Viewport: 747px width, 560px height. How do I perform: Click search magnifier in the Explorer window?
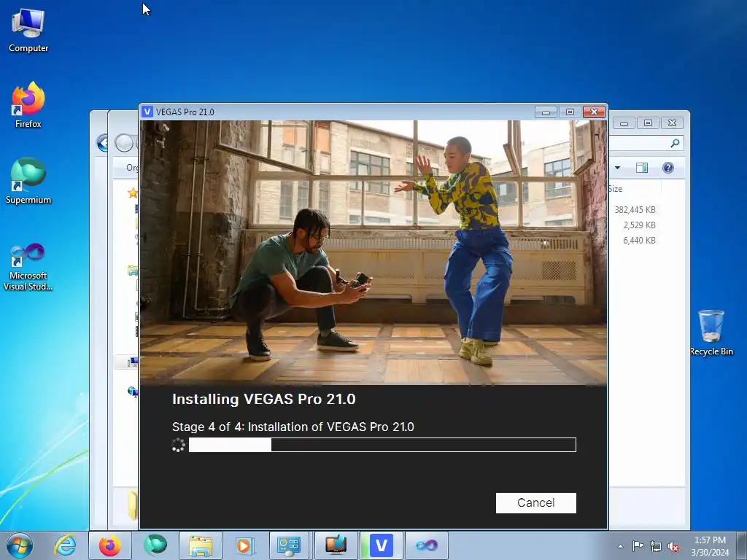coord(675,143)
